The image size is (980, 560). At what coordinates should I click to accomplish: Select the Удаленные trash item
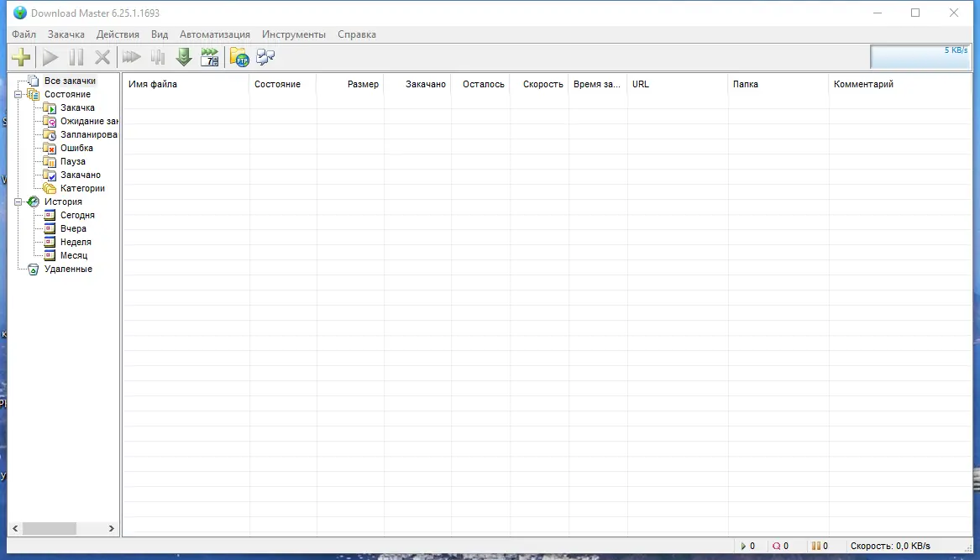67,269
